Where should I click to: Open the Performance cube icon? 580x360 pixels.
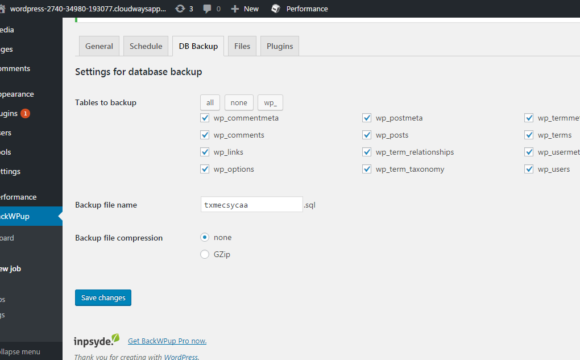276,9
